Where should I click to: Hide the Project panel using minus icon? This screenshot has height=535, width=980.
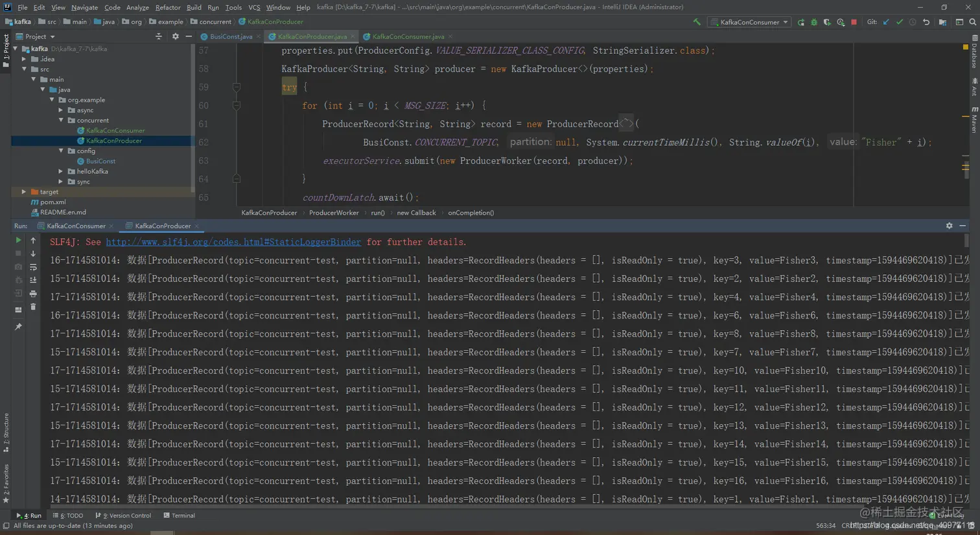pyautogui.click(x=189, y=36)
